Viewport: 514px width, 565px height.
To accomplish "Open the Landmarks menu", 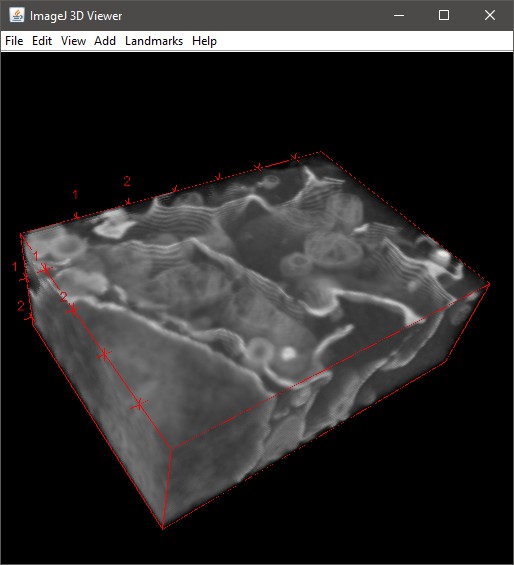I will tap(154, 41).
